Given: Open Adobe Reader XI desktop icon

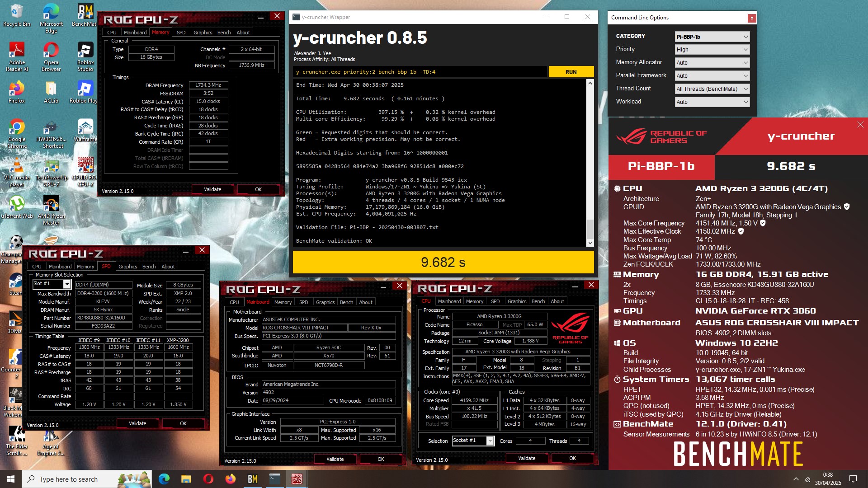Looking at the screenshot, I should tap(17, 57).
